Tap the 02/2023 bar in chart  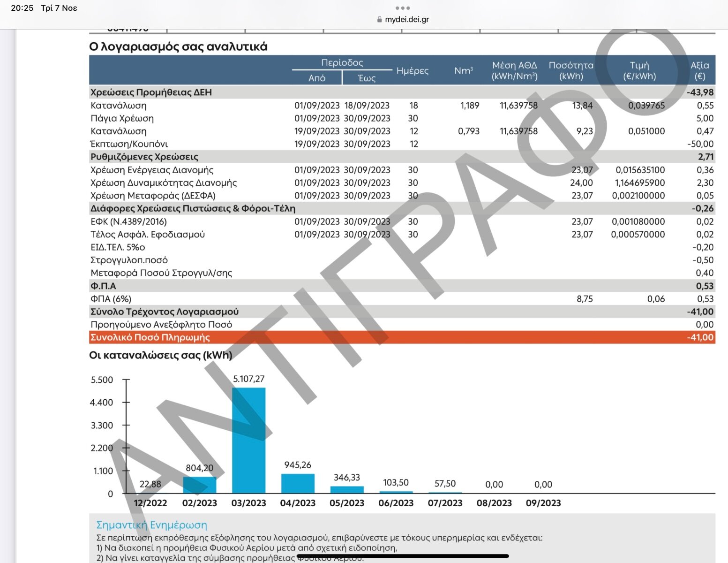click(x=200, y=485)
